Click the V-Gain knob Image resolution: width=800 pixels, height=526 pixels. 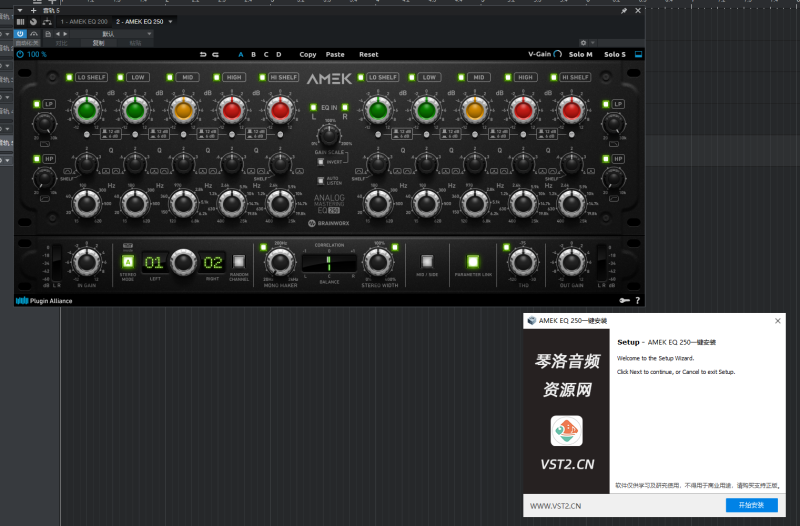tap(558, 54)
